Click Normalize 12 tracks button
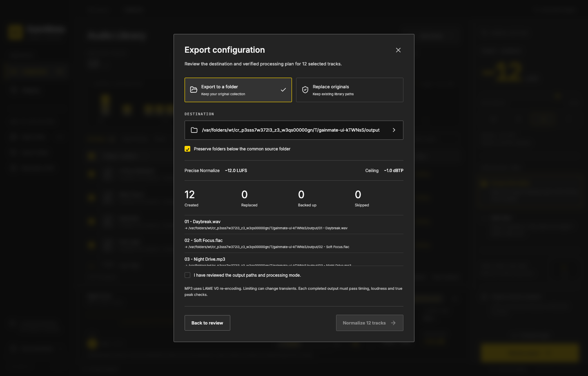The image size is (588, 376). coord(370,323)
